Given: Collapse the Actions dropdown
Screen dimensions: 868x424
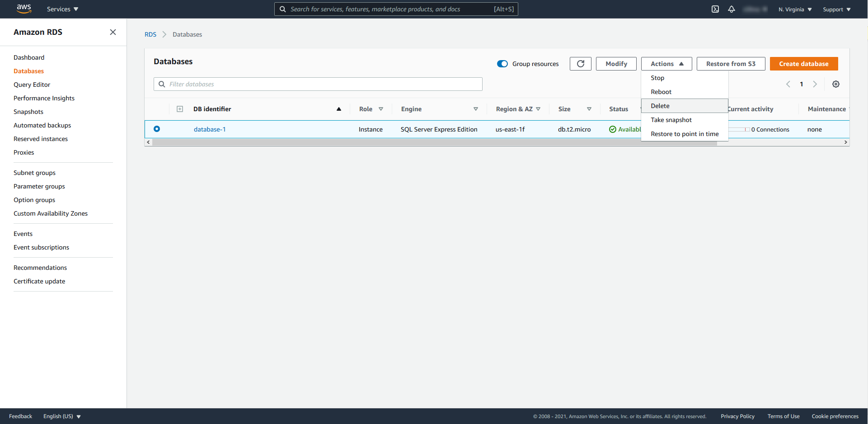Looking at the screenshot, I should click(x=666, y=64).
